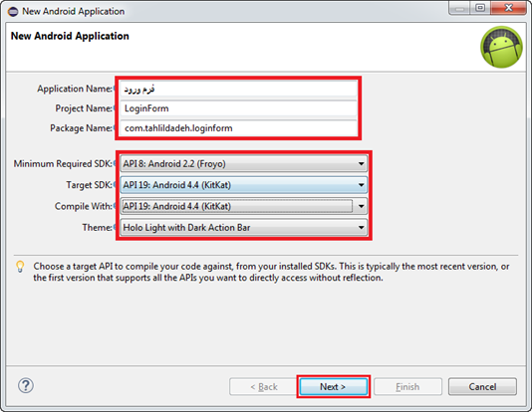The width and height of the screenshot is (532, 412).
Task: Open the Compile With dropdown arrow
Action: coord(361,206)
